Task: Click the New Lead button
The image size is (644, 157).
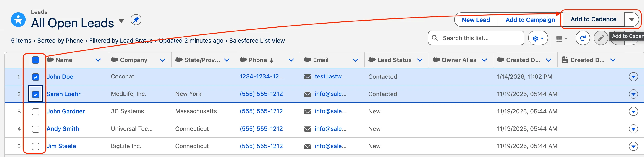Action: (x=476, y=20)
